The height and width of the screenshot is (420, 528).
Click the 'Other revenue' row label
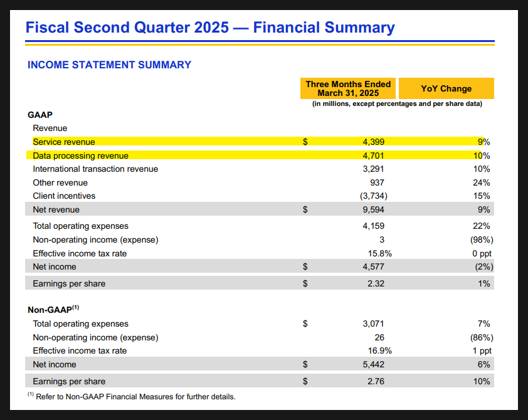(60, 183)
